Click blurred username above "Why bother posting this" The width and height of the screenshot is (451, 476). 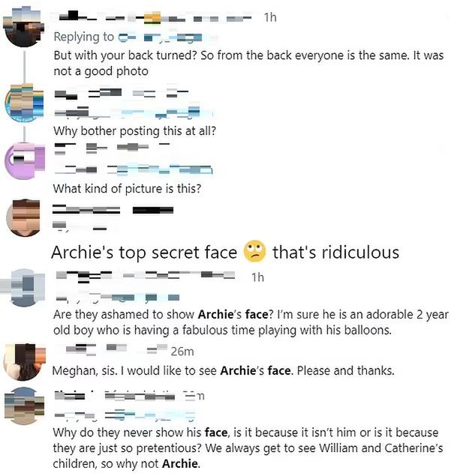(x=122, y=93)
